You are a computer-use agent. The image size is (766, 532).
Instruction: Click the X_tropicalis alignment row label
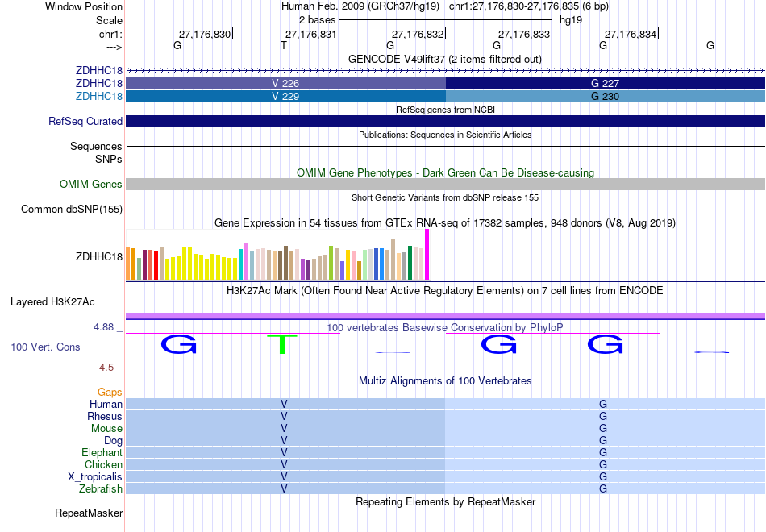[95, 477]
